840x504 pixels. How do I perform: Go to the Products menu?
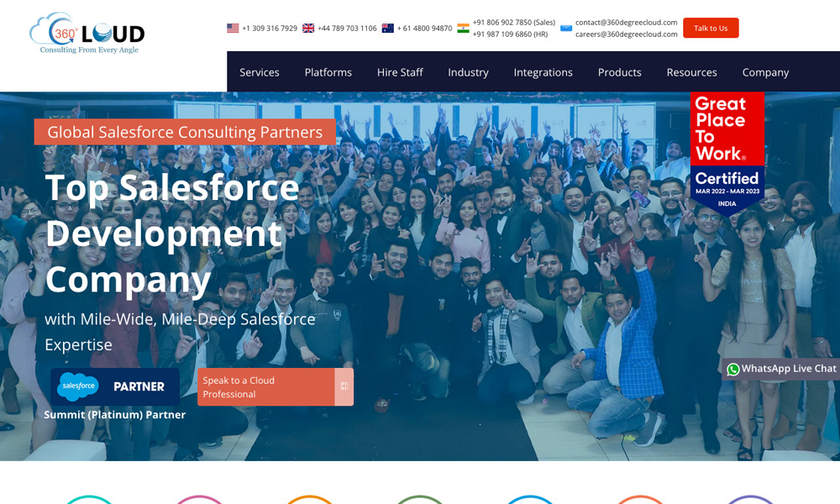point(619,72)
